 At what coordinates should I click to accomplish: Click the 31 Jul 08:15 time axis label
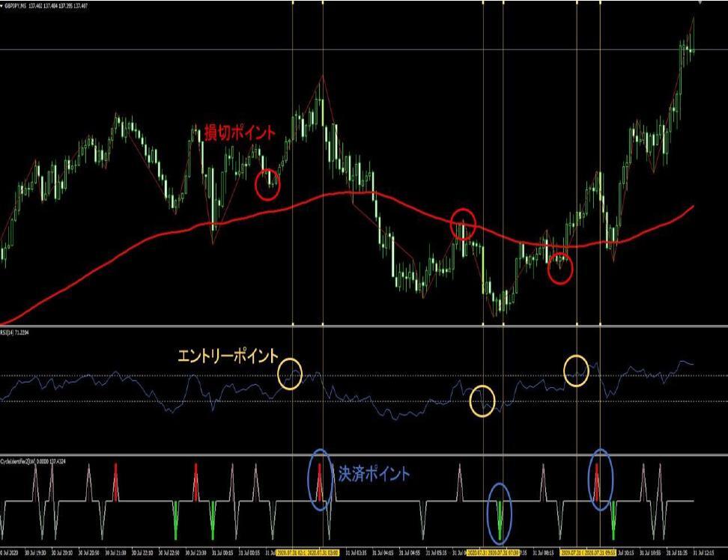coord(543,553)
